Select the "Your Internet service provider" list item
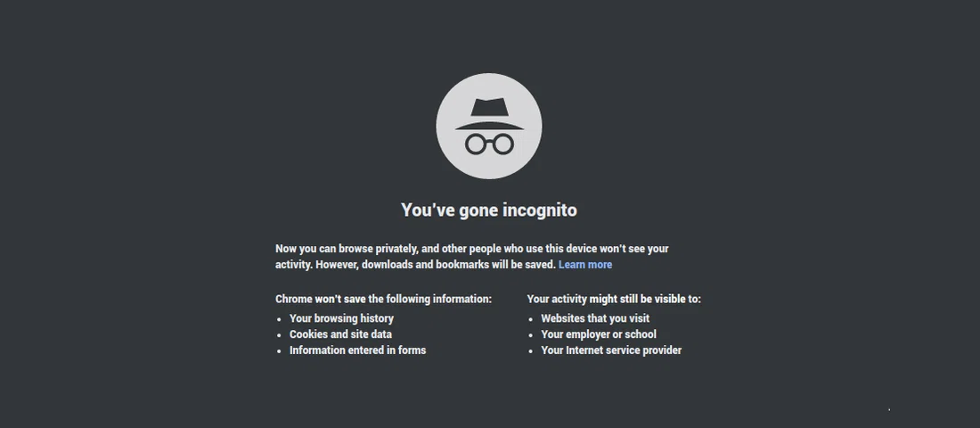 tap(611, 350)
